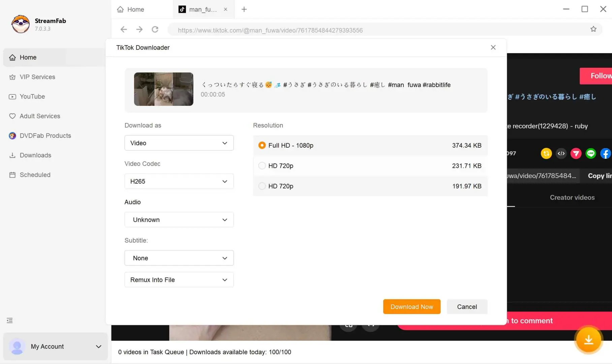
Task: Share the video via Facebook icon
Action: coord(606,153)
